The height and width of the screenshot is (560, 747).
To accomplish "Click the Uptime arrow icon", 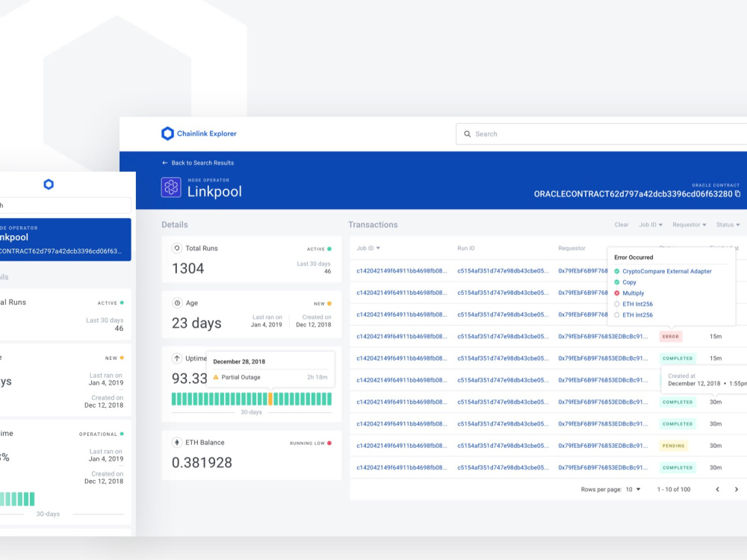I will point(177,358).
